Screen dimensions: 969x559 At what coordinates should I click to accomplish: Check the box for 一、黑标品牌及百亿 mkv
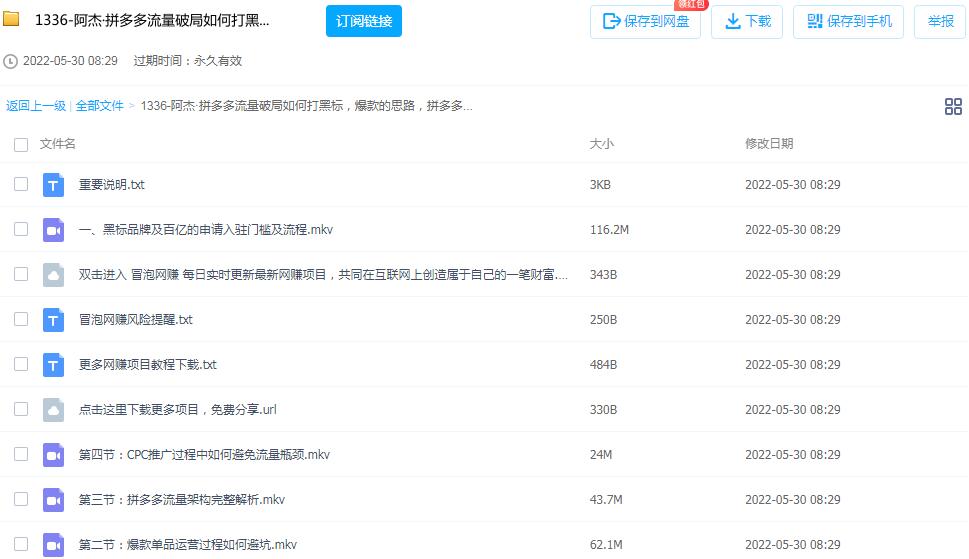21,229
